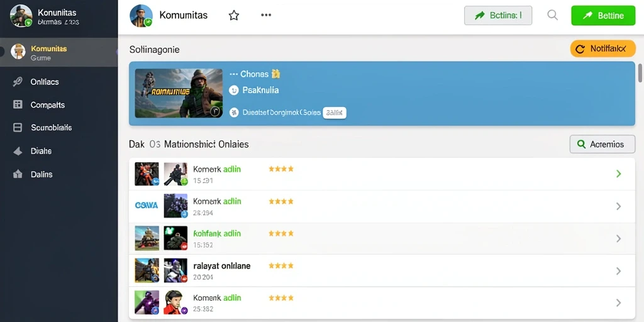Click the Dirahe sidebar icon
644x322 pixels.
pos(18,151)
